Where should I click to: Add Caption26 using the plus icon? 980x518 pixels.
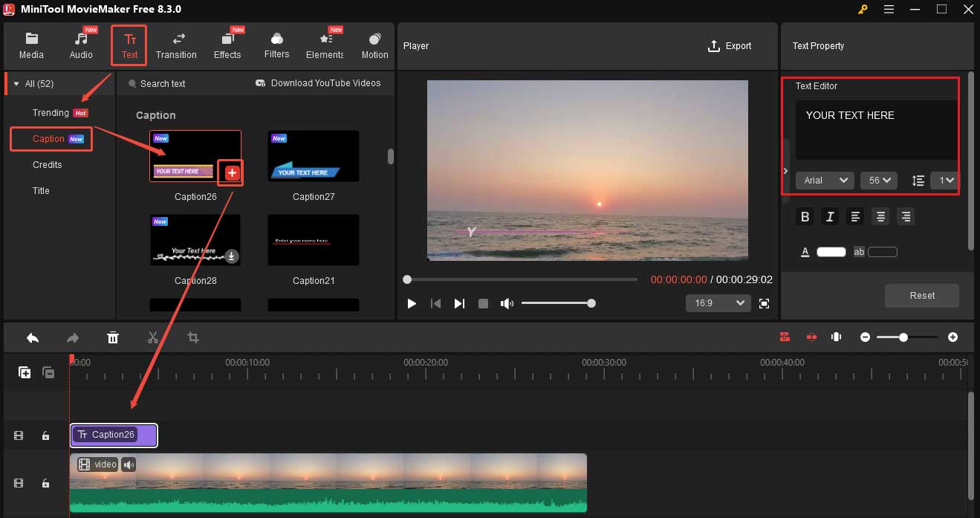pyautogui.click(x=232, y=172)
